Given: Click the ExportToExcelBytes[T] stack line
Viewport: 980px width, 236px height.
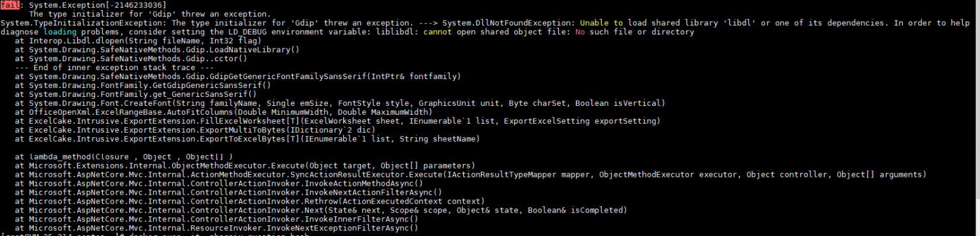Looking at the screenshot, I should (x=248, y=138).
